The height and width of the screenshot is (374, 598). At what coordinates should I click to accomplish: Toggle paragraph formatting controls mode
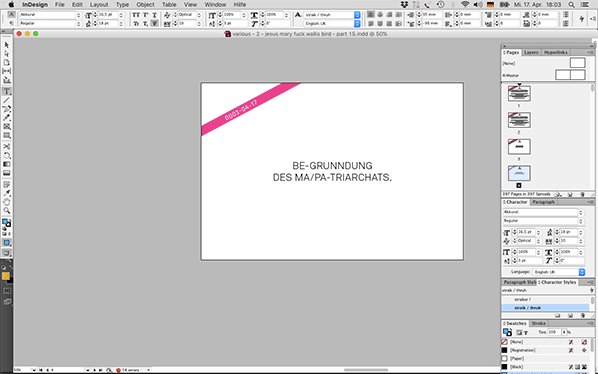tap(11, 23)
